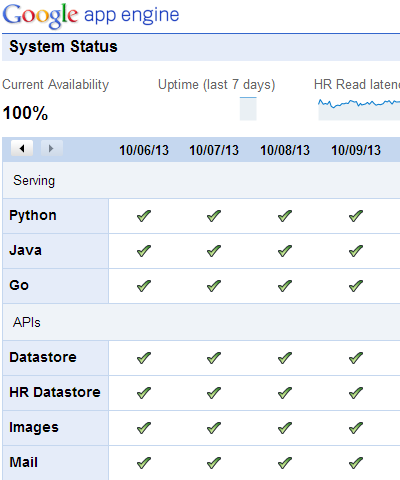Click the HR Read latency sparkline graph
The image size is (400, 480).
(x=359, y=109)
